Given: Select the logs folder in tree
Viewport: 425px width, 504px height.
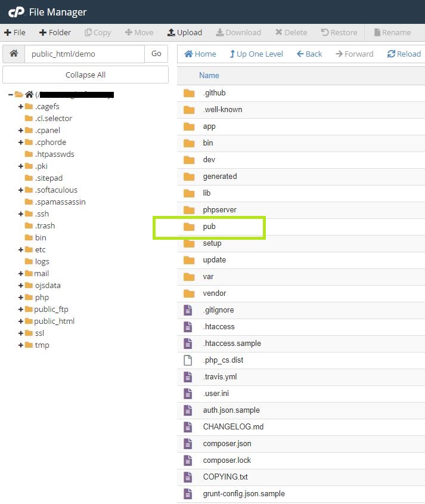Looking at the screenshot, I should pos(42,261).
